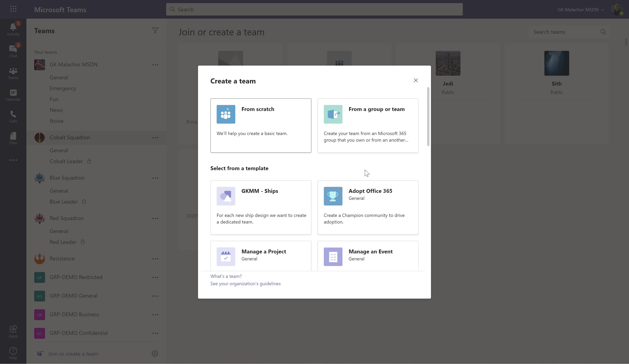The image size is (629, 364).
Task: Open the manage teams gear icon
Action: (x=155, y=354)
